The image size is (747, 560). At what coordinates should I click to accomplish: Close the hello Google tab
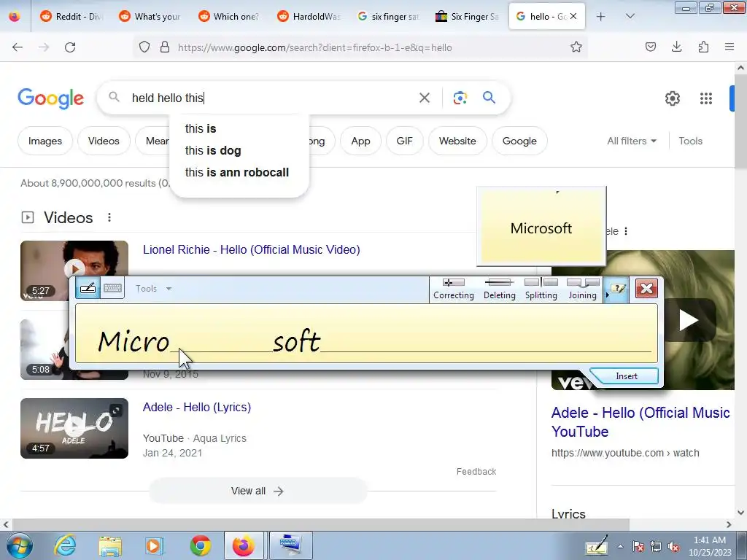click(x=573, y=16)
